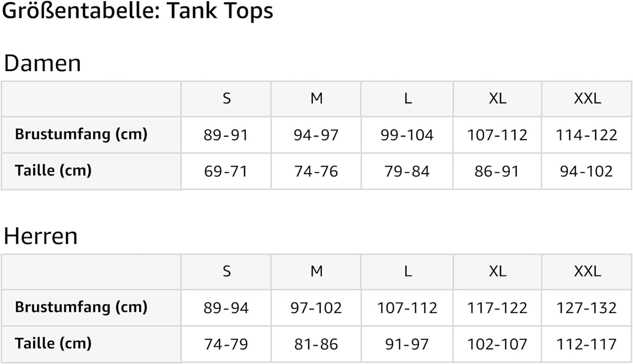The width and height of the screenshot is (633, 364).
Task: Click the "Herren" section heading
Action: [x=40, y=236]
